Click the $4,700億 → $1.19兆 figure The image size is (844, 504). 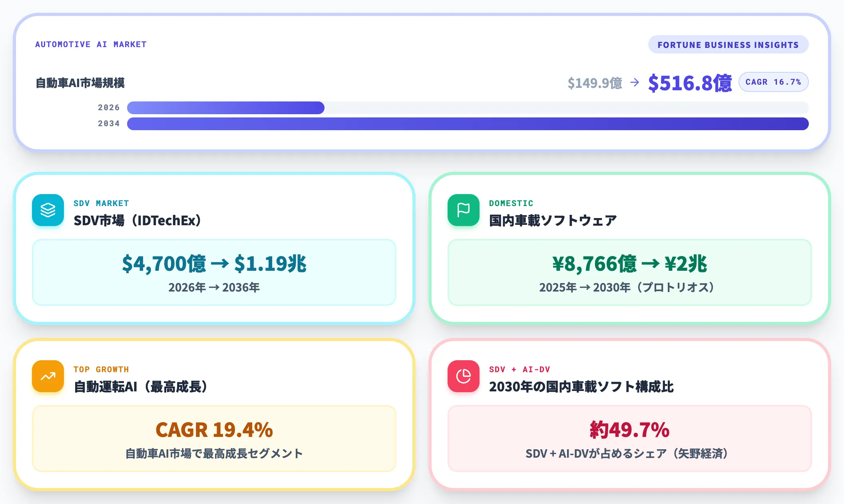coord(214,264)
